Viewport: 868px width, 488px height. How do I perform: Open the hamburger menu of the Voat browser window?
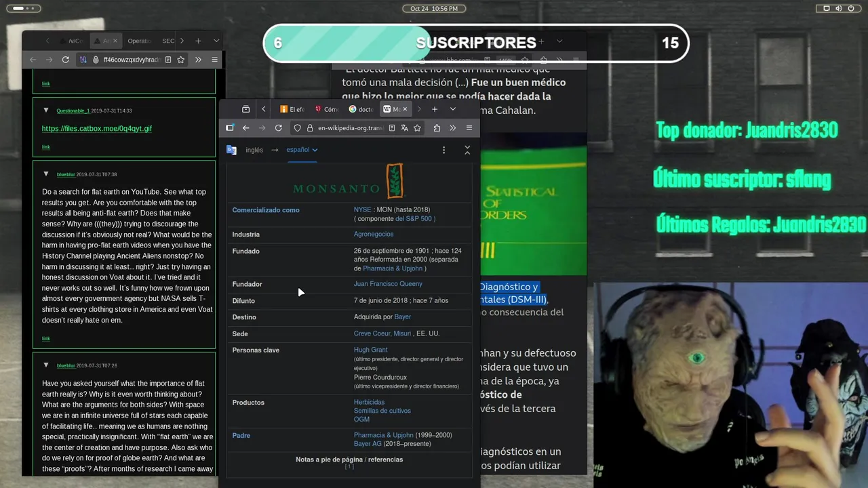(214, 60)
